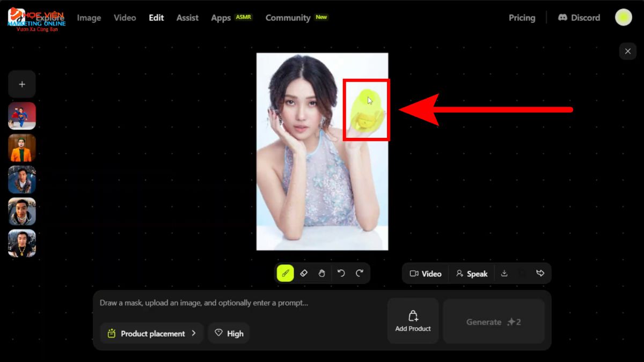This screenshot has width=644, height=362.
Task: Undo the last mask stroke
Action: click(x=341, y=274)
